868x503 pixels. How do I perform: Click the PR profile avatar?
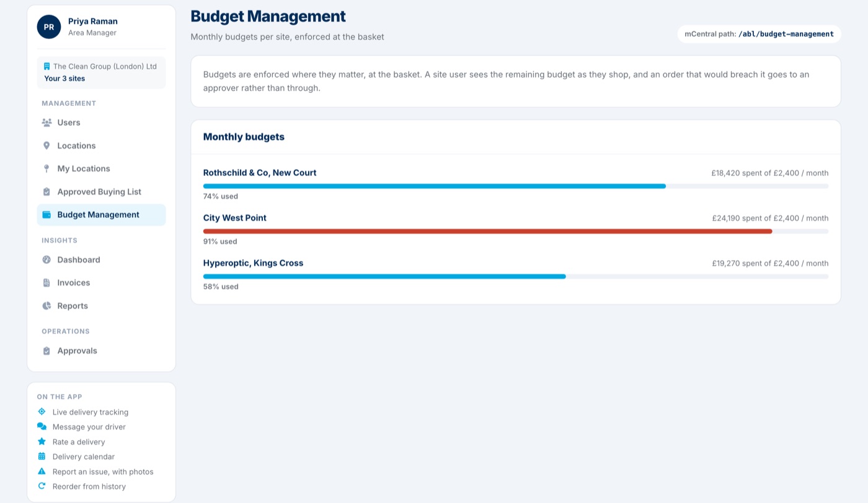tap(49, 27)
